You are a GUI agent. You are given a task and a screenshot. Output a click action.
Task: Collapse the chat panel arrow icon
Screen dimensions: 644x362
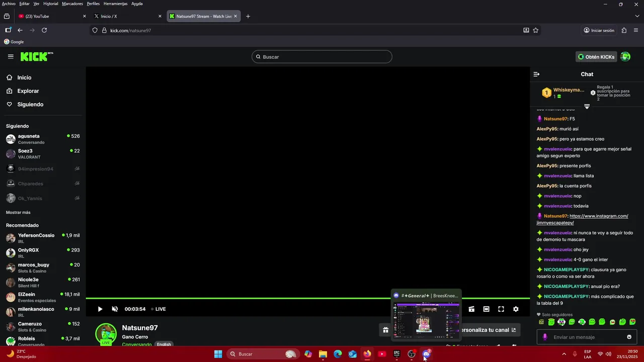[536, 74]
